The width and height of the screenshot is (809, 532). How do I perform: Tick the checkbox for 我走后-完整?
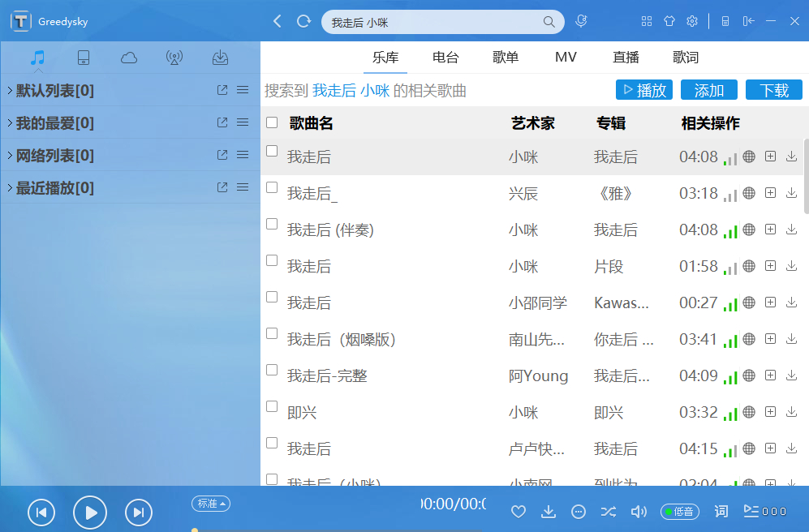[x=272, y=370]
